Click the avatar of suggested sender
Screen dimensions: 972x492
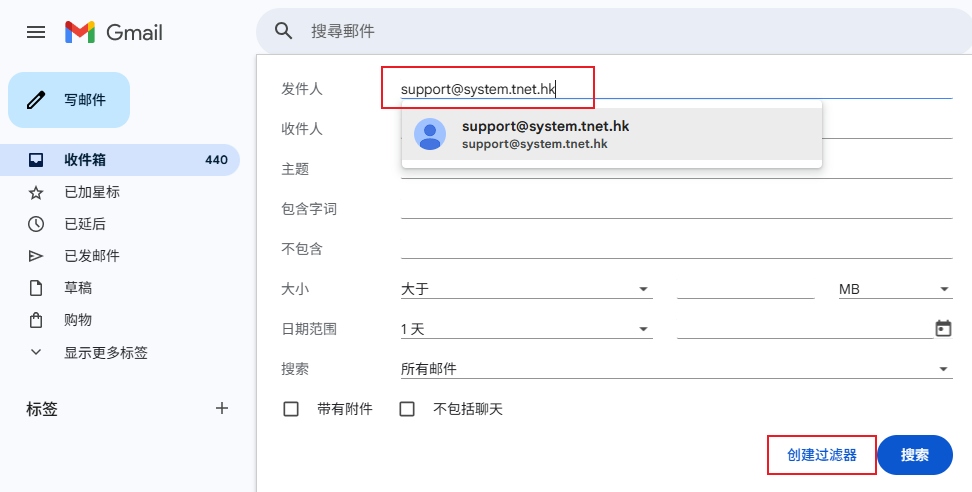point(430,134)
